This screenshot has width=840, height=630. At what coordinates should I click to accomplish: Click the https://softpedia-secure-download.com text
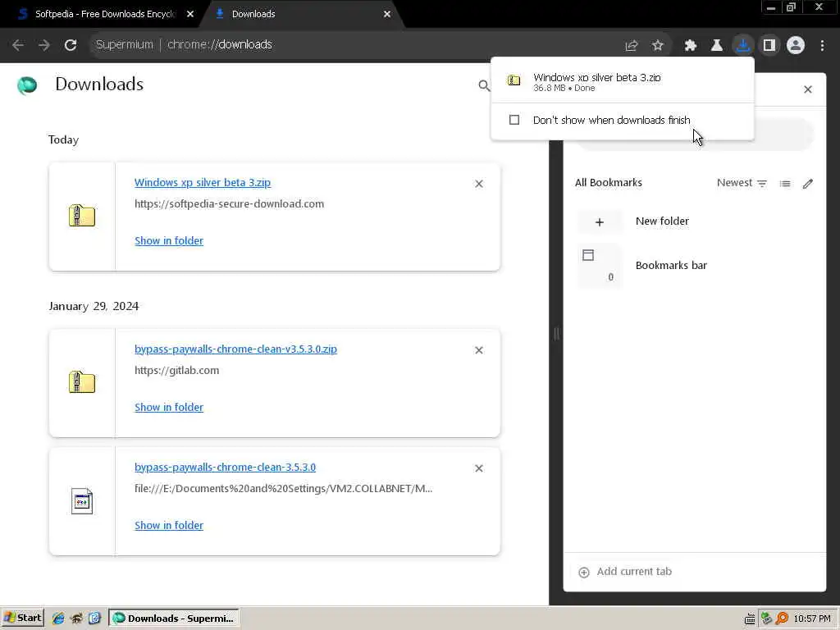point(230,204)
